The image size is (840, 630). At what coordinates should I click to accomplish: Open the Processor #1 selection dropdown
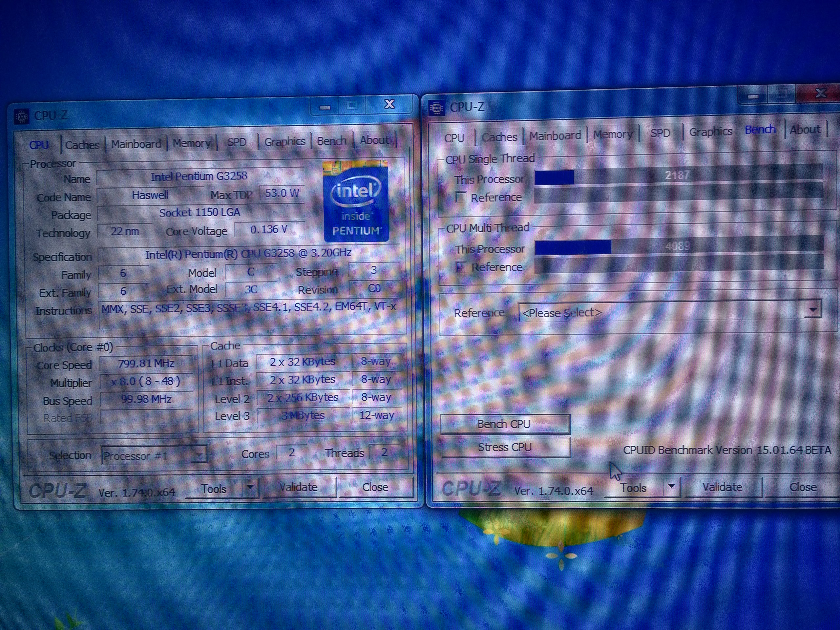coord(154,454)
